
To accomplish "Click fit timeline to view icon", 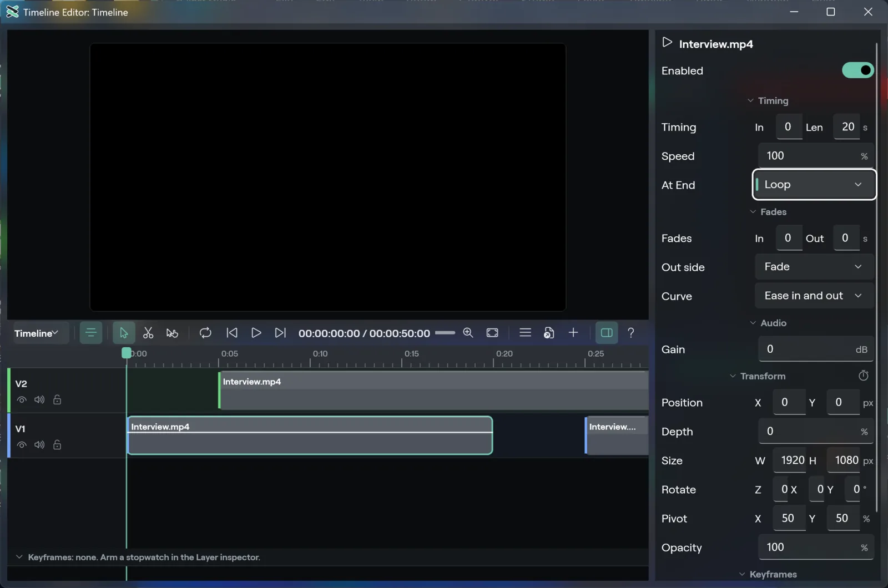I will (x=492, y=333).
